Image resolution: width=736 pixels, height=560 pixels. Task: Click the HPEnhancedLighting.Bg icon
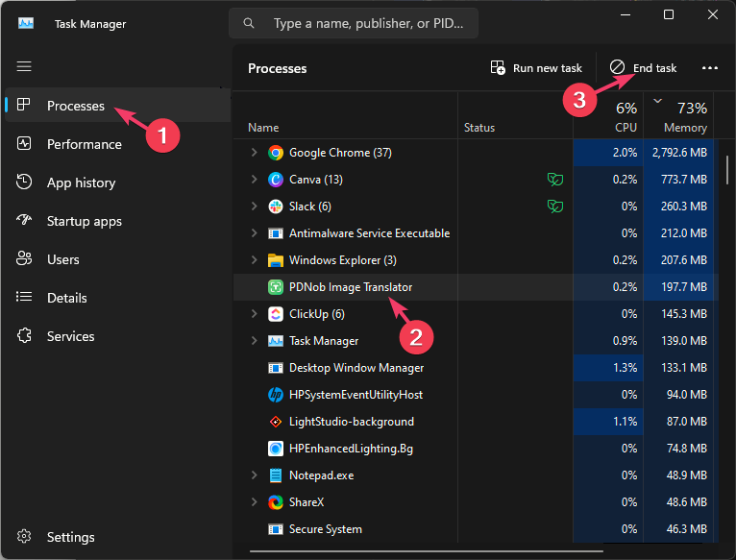(x=276, y=449)
